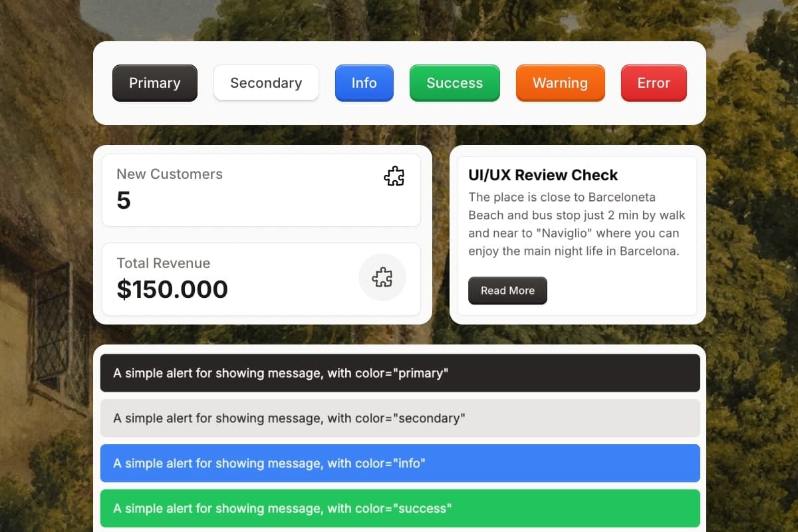Viewport: 798px width, 532px height.
Task: Click the New Customers value 5
Action: [x=124, y=200]
